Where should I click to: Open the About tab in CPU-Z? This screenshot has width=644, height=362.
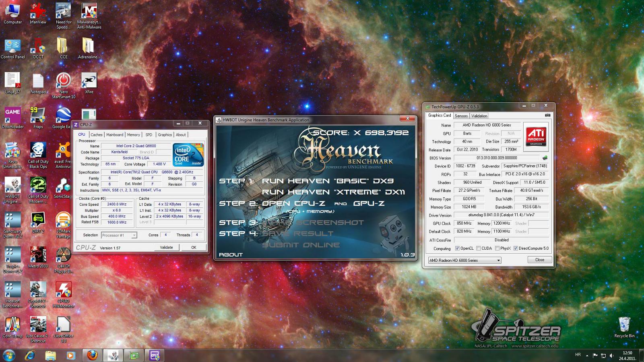181,135
